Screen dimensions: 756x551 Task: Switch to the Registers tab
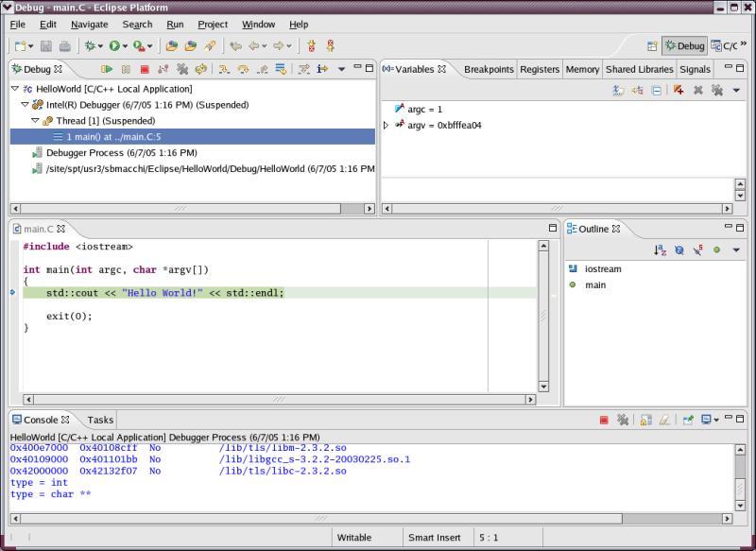coord(540,69)
